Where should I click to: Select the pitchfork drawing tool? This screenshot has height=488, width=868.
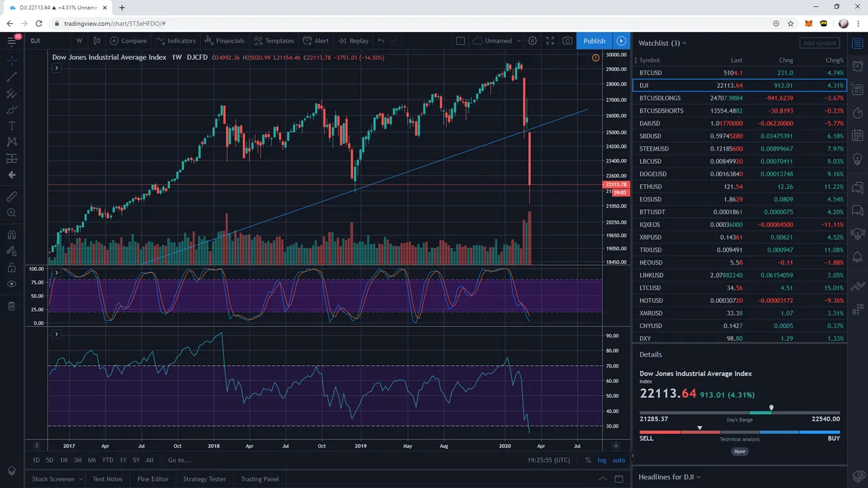(x=12, y=94)
